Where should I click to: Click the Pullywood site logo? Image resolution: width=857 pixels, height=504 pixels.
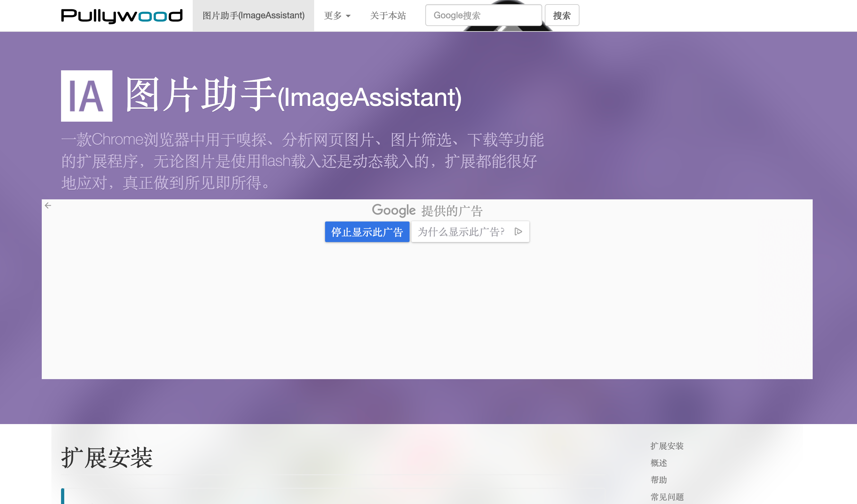(x=121, y=16)
